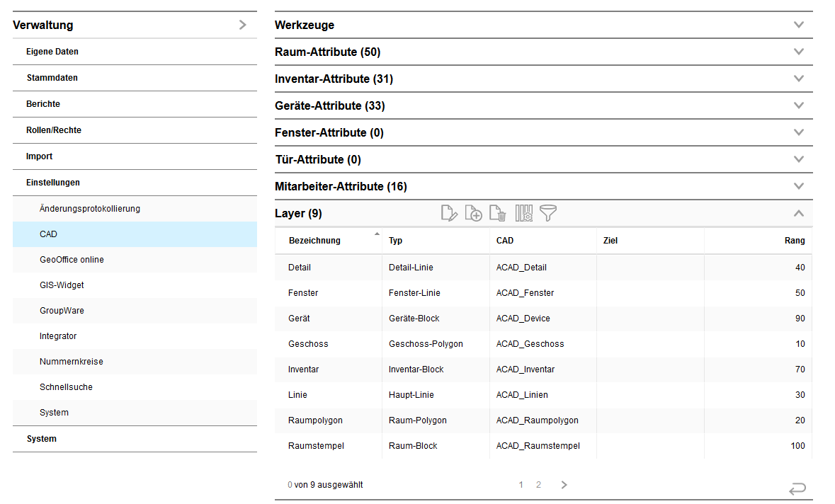This screenshot has height=504, width=835.
Task: Sort table by Rang column header
Action: [794, 241]
